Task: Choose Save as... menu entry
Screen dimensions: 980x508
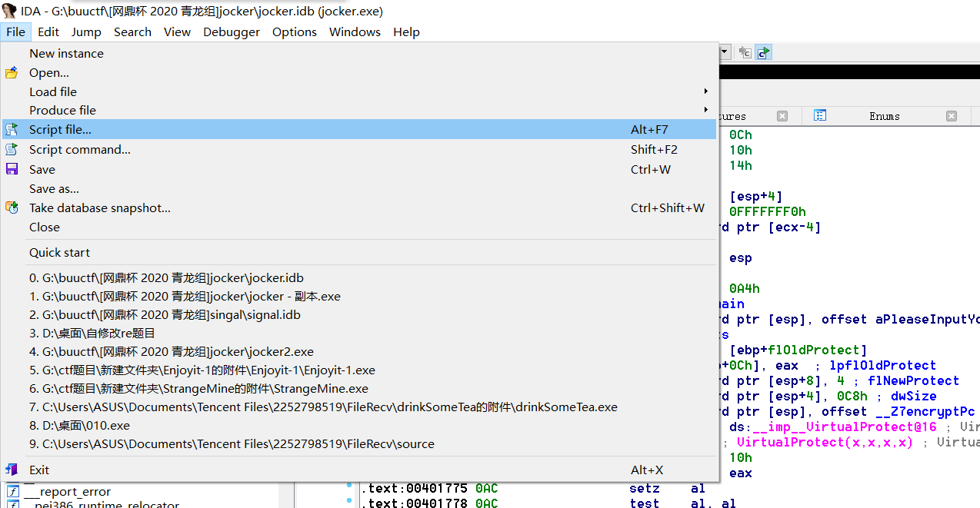Action: pyautogui.click(x=359, y=188)
